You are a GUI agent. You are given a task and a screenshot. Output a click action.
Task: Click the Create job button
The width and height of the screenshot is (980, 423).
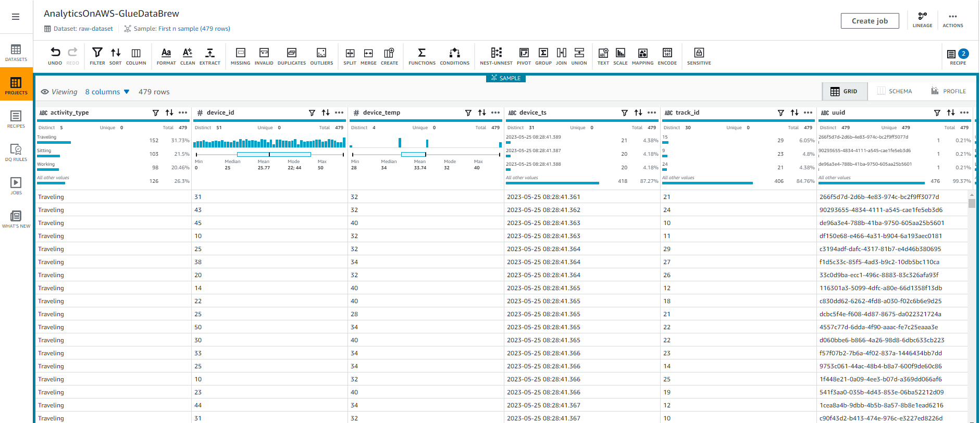(x=870, y=21)
